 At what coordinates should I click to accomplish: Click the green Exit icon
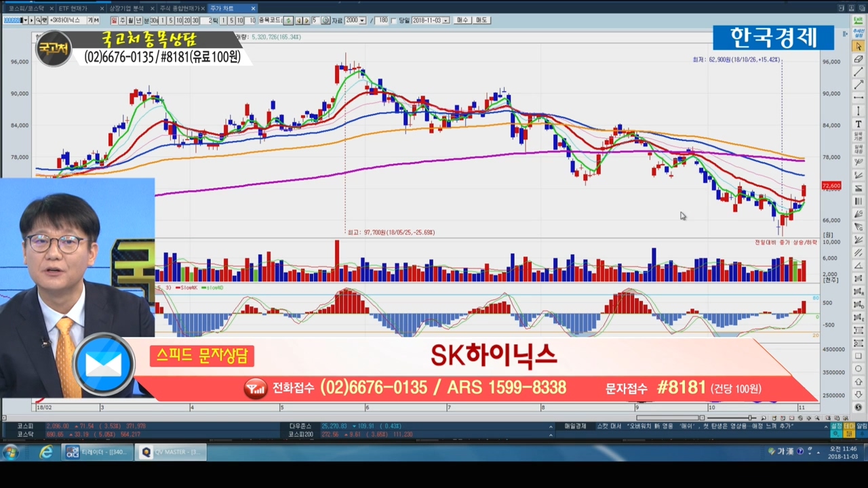point(859,20)
